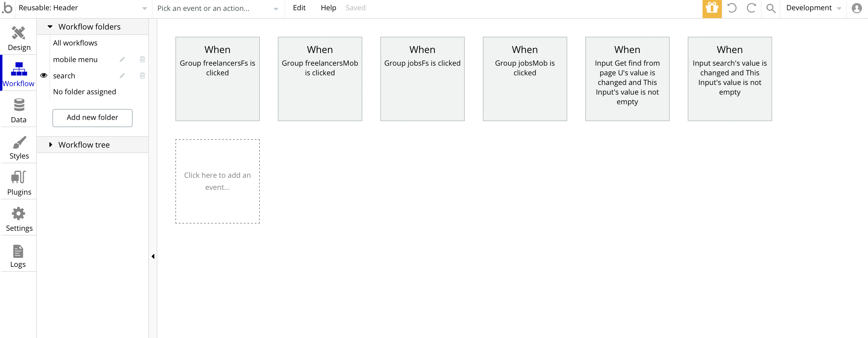Delete the mobile menu folder
The height and width of the screenshot is (338, 868).
click(x=142, y=59)
